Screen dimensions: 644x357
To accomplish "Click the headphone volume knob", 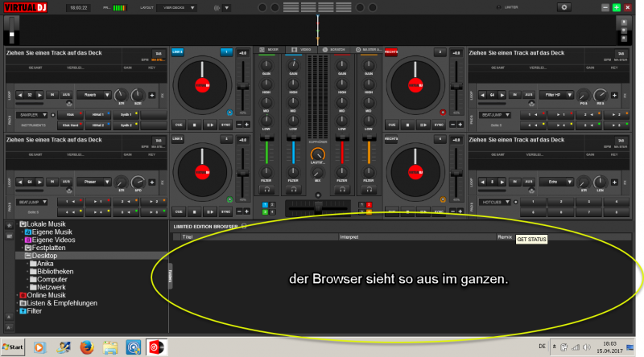I will tap(317, 154).
